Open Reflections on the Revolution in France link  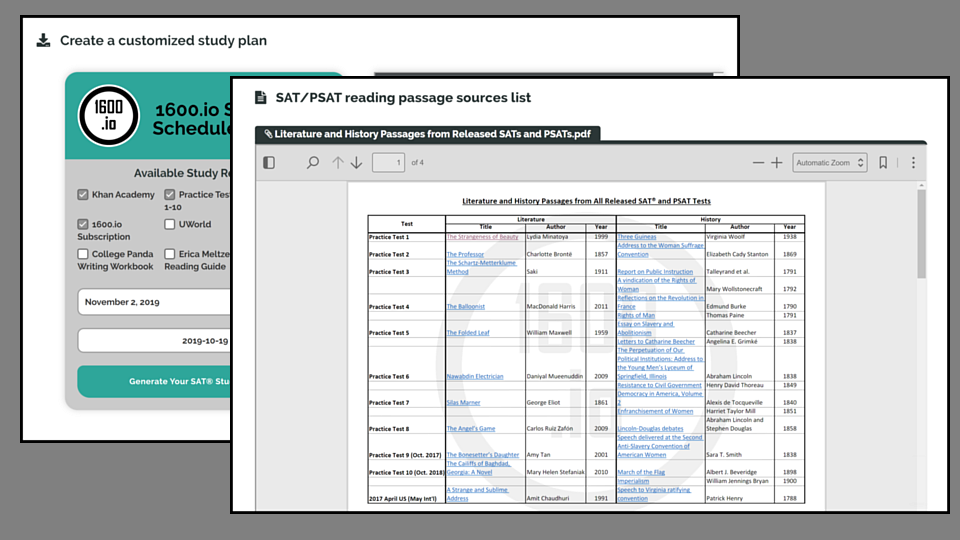click(x=661, y=302)
